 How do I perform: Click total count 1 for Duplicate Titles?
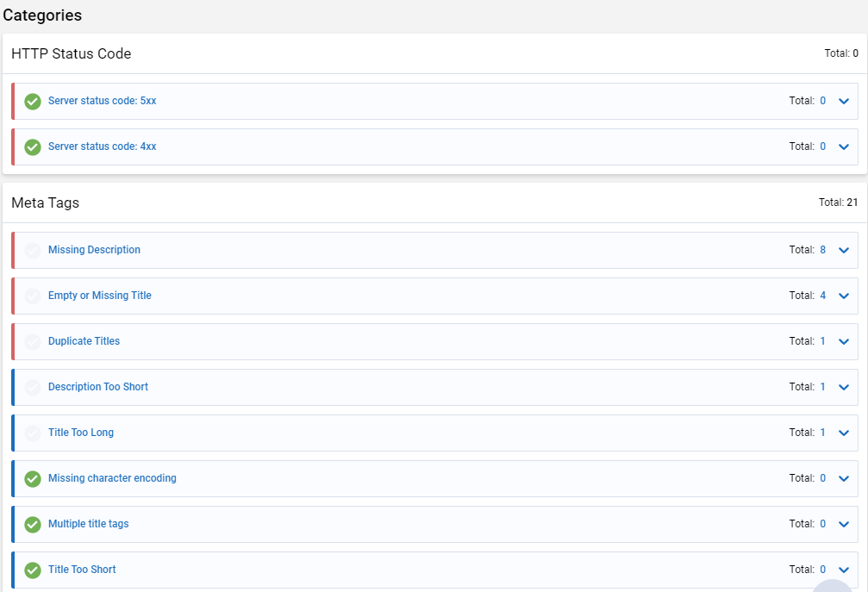pyautogui.click(x=822, y=341)
